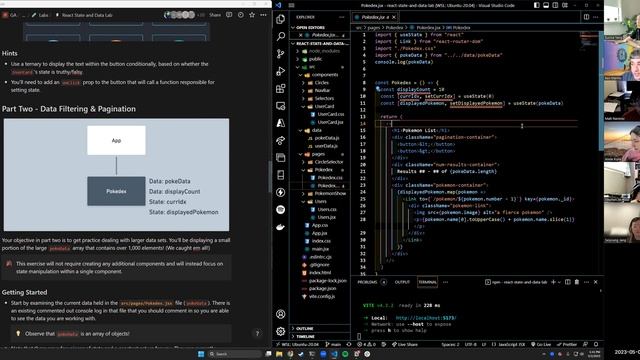Viewport: 640px width, 360px height.
Task: Open userData.js in the data folder
Action: [x=326, y=146]
